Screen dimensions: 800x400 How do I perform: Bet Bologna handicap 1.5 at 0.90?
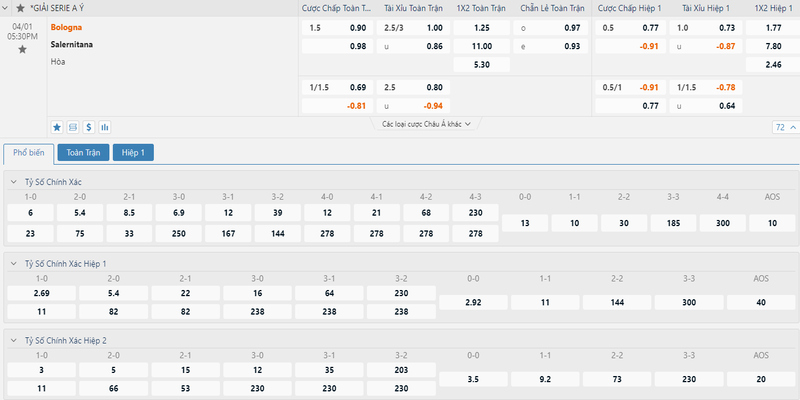(337, 28)
